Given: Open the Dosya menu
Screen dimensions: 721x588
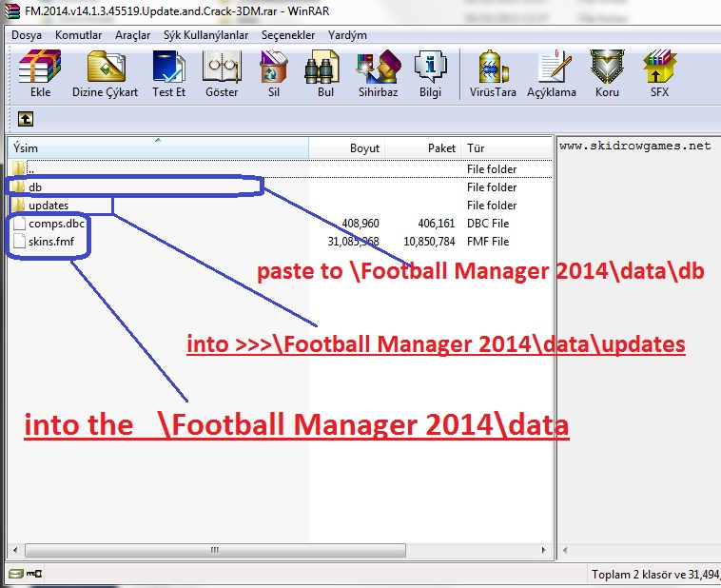Looking at the screenshot, I should [x=27, y=35].
